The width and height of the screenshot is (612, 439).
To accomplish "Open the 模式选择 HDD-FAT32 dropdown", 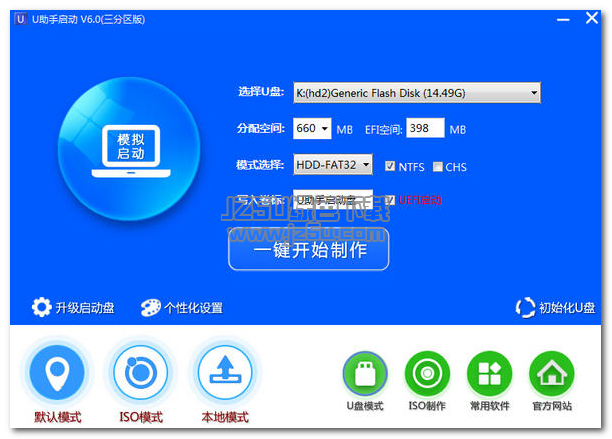I will point(333,164).
